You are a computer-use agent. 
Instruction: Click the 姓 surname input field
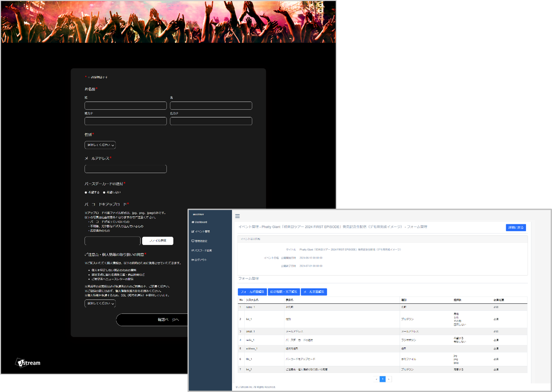[x=125, y=106]
